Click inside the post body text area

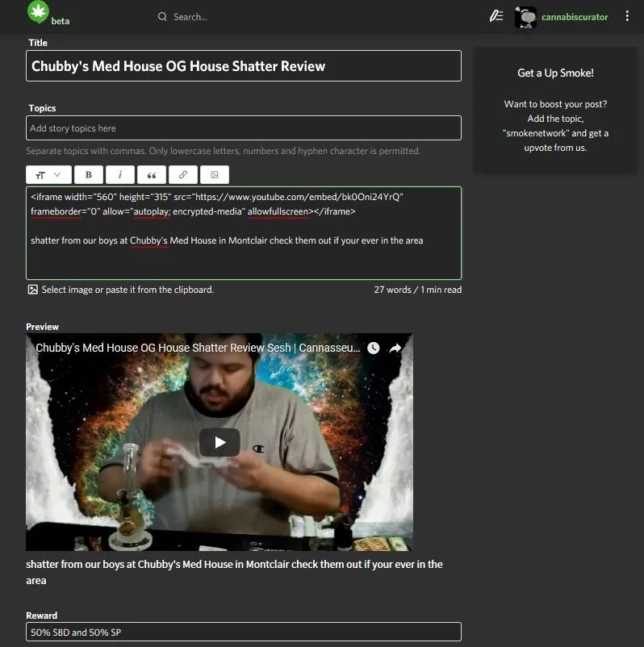coord(244,233)
